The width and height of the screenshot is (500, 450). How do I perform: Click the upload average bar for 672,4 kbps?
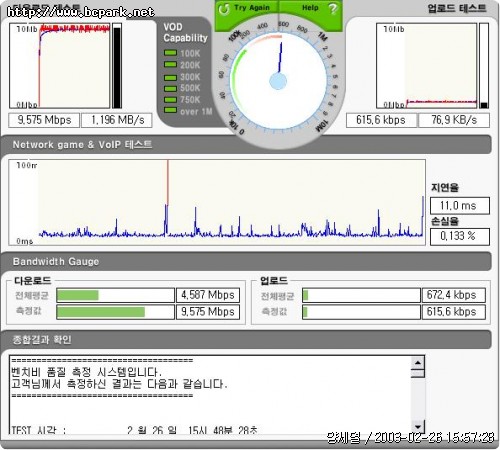coord(361,295)
